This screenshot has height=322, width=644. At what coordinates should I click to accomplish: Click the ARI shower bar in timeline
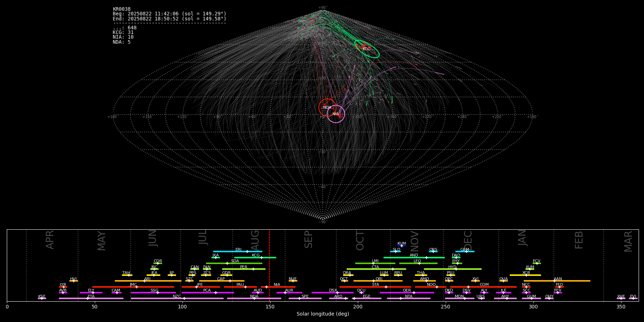click(x=148, y=281)
